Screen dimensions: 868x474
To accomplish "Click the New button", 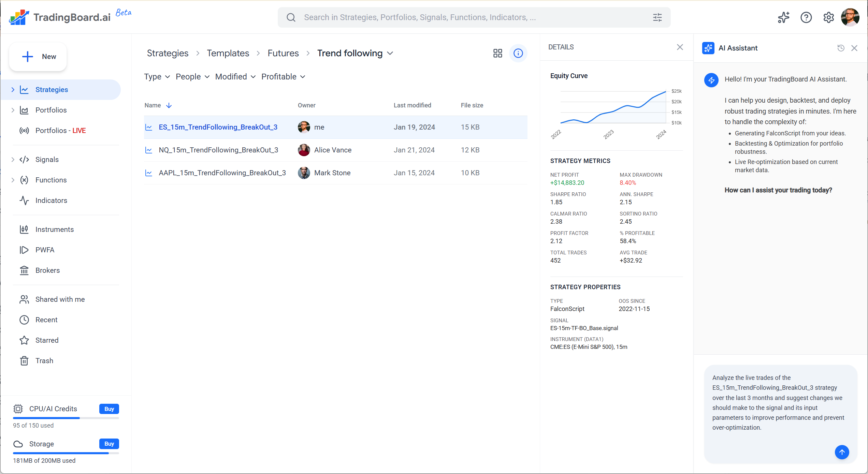I will (x=38, y=57).
